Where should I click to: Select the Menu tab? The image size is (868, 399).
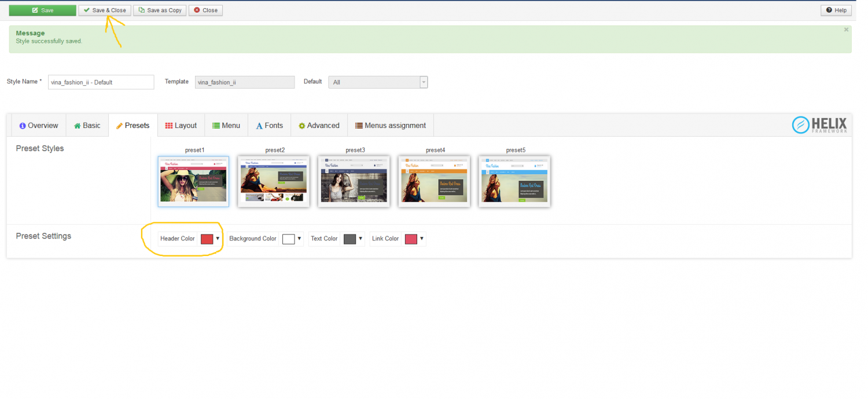226,126
